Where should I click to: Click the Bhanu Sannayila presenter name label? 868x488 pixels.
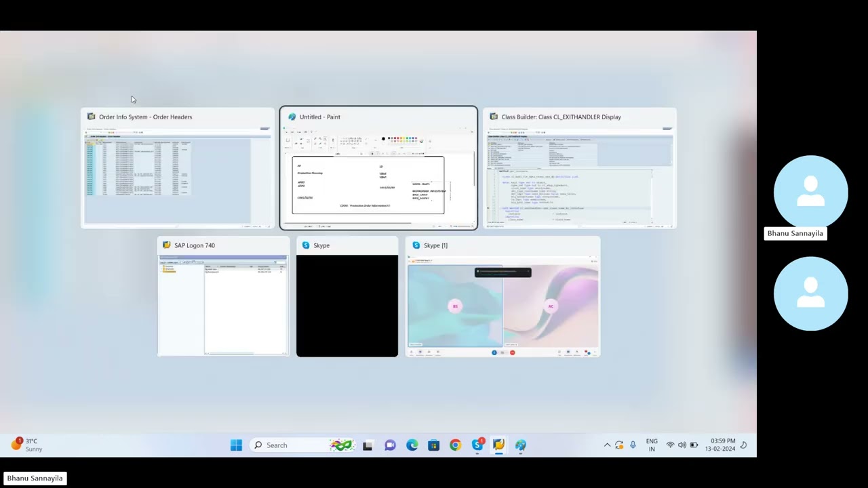[35, 479]
